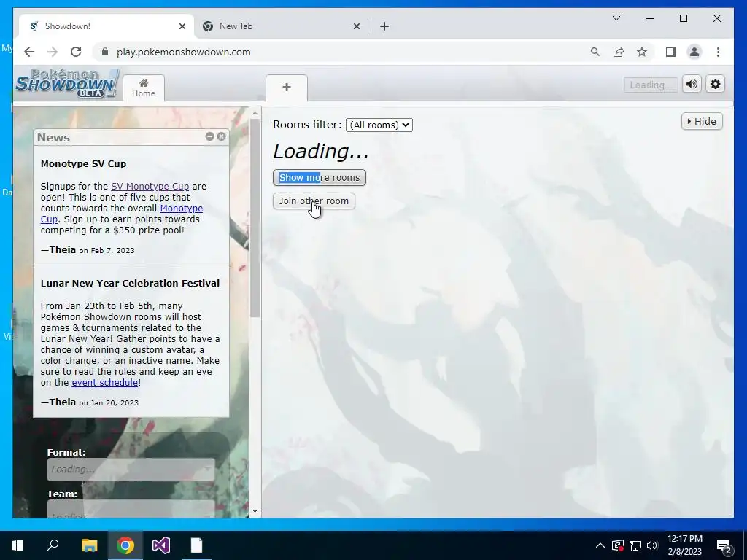
Task: Close the News panel
Action: (x=222, y=136)
